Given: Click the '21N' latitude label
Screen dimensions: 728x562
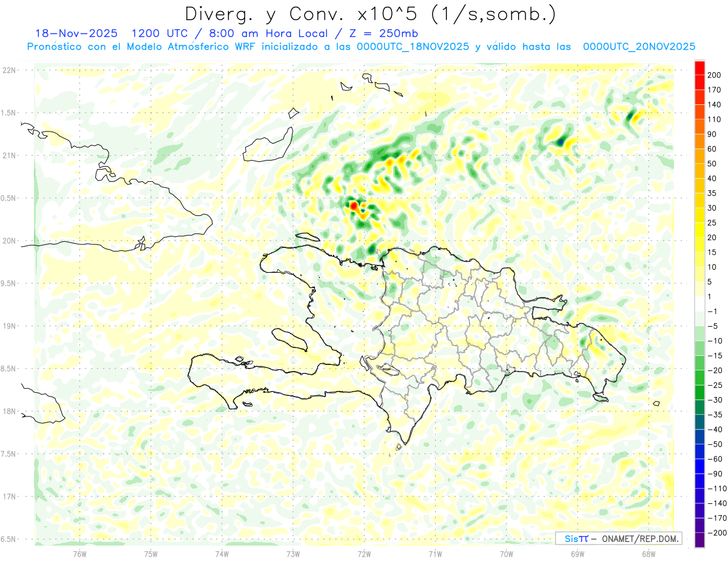Looking at the screenshot, I should [x=8, y=156].
